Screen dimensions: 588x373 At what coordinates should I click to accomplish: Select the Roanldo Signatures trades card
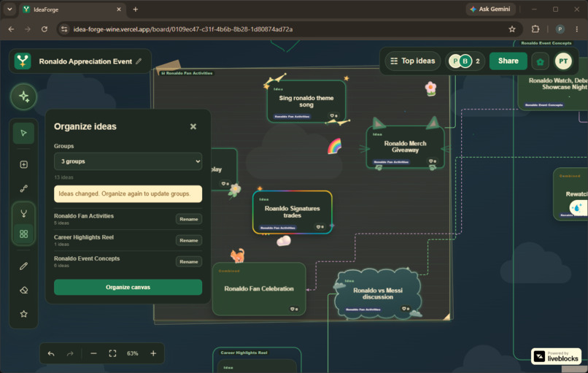tap(292, 212)
